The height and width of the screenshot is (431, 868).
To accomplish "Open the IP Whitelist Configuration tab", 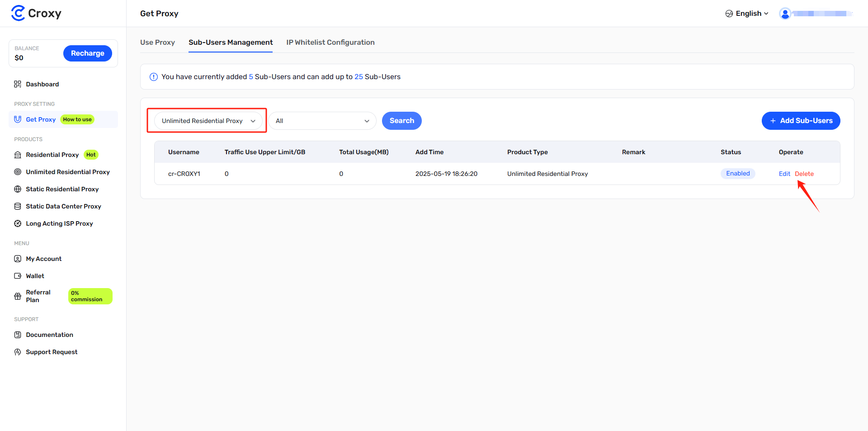I will click(330, 42).
